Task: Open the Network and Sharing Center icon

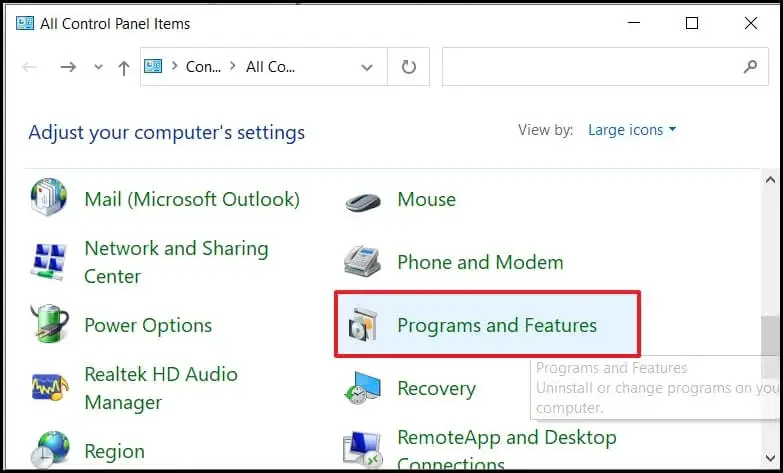Action: coord(48,261)
